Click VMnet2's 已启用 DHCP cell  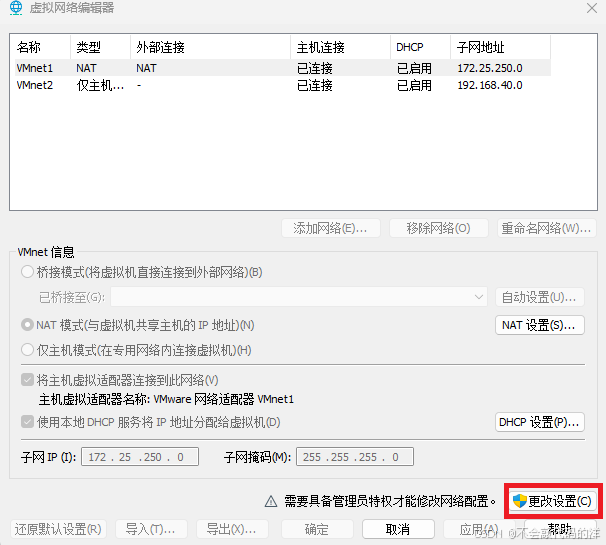[414, 85]
